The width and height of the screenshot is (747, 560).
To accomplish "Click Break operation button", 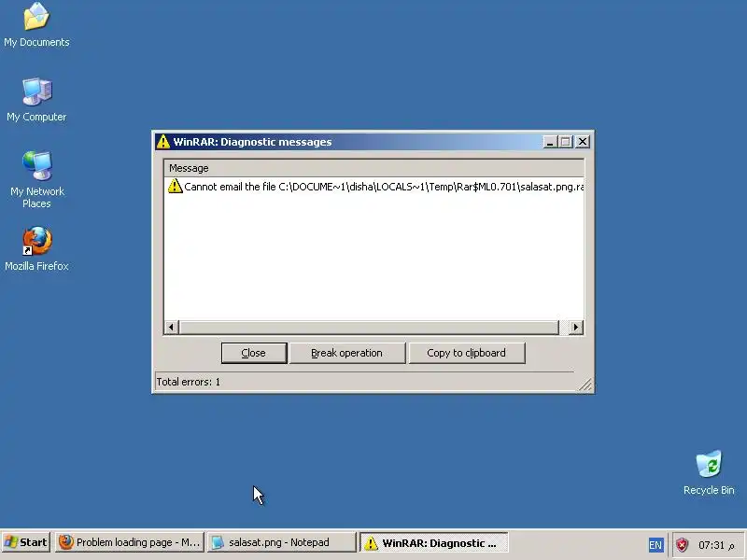I will point(347,353).
